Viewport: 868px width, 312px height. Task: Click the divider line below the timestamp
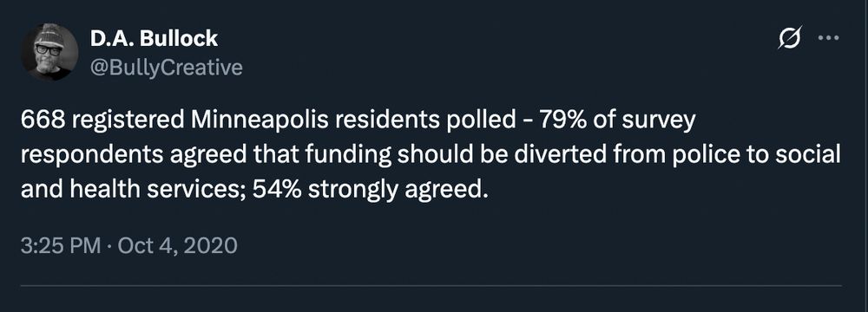431,286
